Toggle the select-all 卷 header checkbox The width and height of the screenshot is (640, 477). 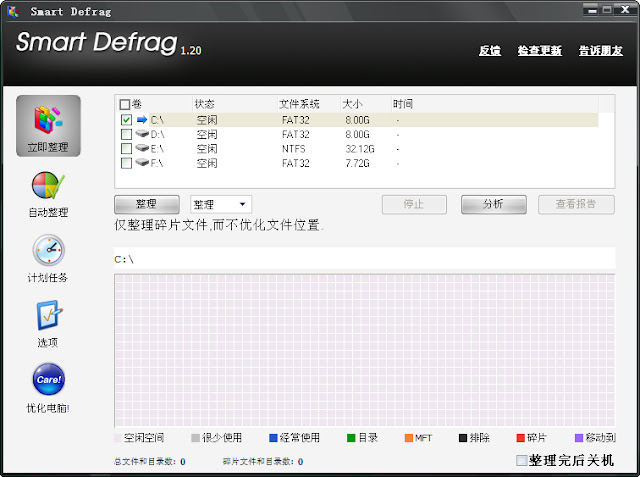(125, 104)
